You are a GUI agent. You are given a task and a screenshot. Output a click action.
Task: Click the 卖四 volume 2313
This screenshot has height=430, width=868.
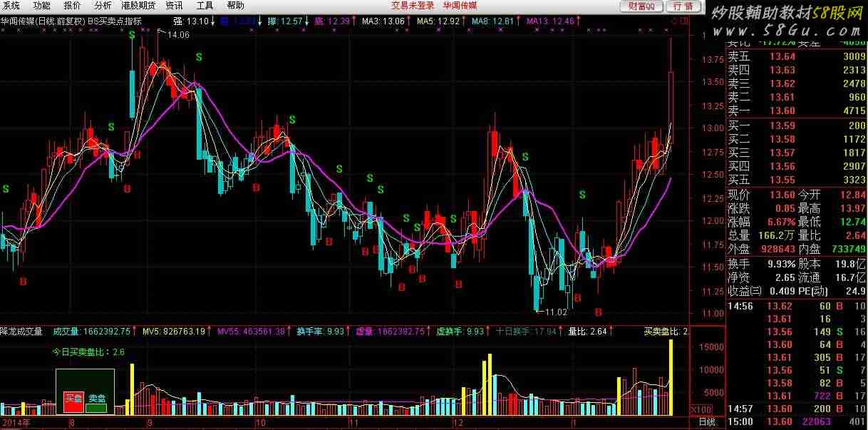click(x=854, y=71)
